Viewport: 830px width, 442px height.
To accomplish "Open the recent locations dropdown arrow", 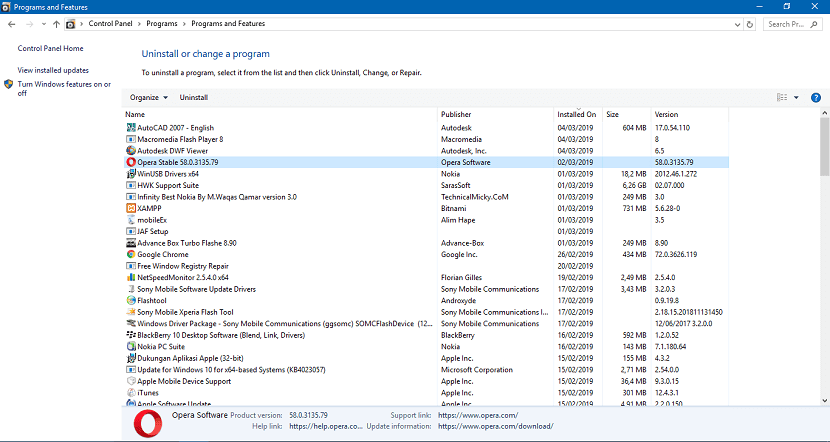I will pyautogui.click(x=43, y=24).
